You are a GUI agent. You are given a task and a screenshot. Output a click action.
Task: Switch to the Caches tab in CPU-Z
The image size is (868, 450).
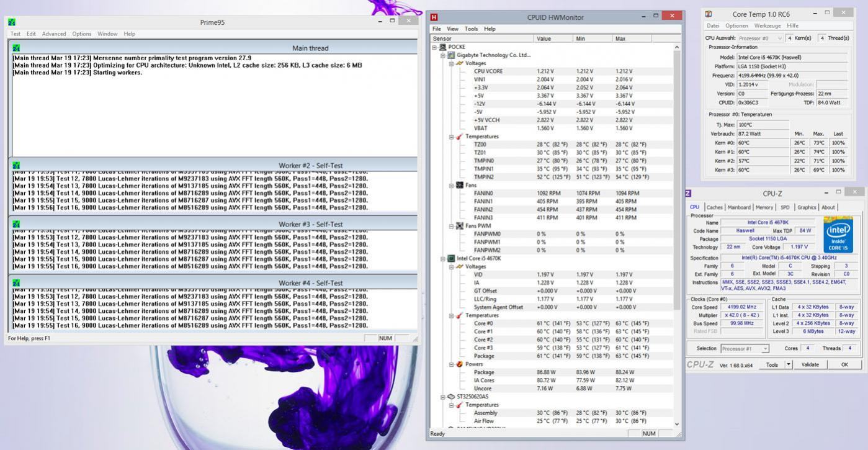click(715, 207)
